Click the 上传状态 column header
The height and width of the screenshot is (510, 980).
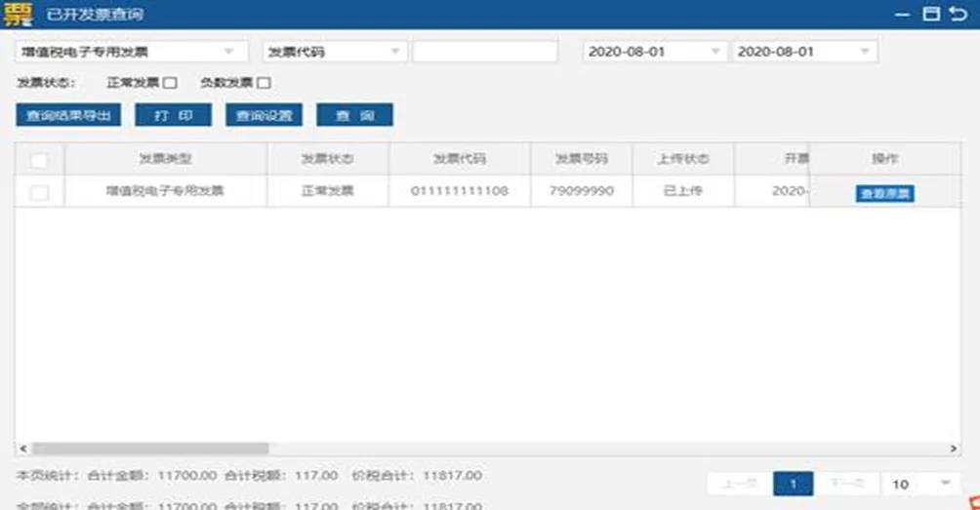tap(682, 159)
